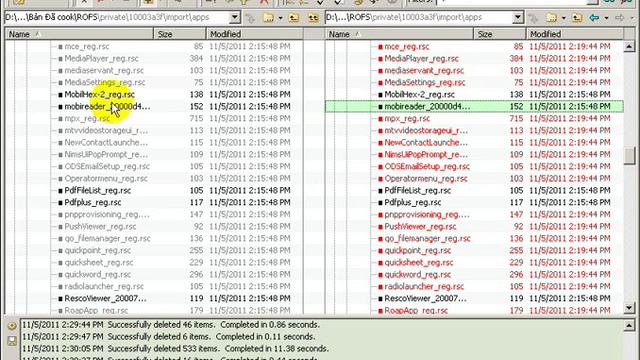This screenshot has height=360, width=640.
Task: Open the right path history dropdown
Action: (518, 17)
